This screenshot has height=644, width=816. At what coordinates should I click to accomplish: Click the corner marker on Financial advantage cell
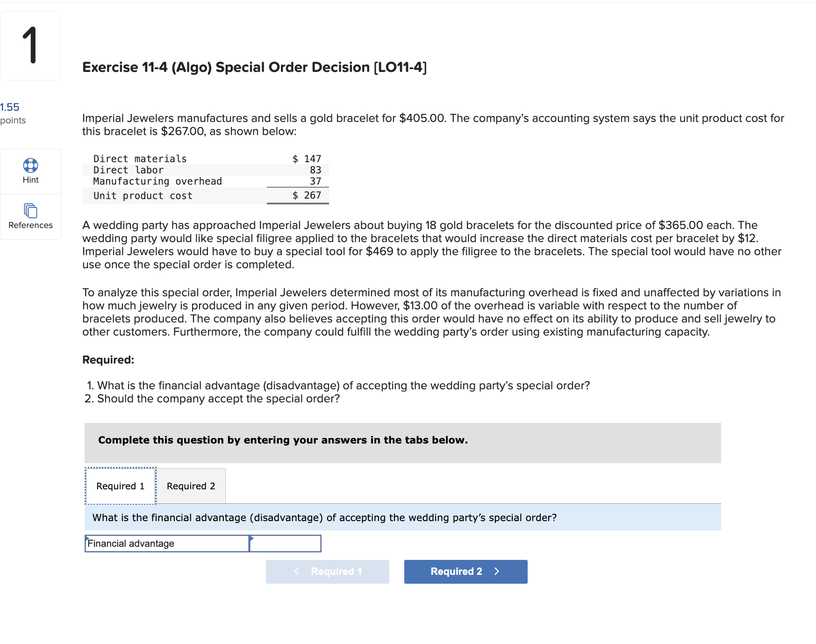(x=87, y=538)
